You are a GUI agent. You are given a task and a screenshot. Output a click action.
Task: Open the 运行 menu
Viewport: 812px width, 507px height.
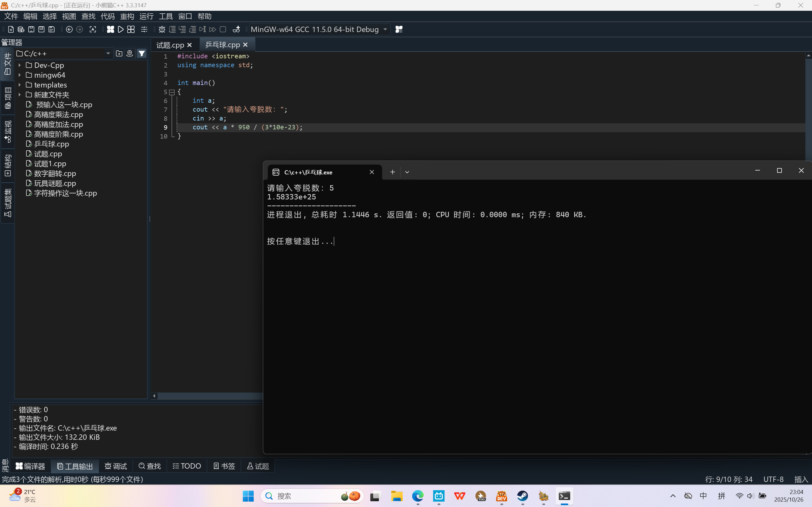pyautogui.click(x=146, y=16)
